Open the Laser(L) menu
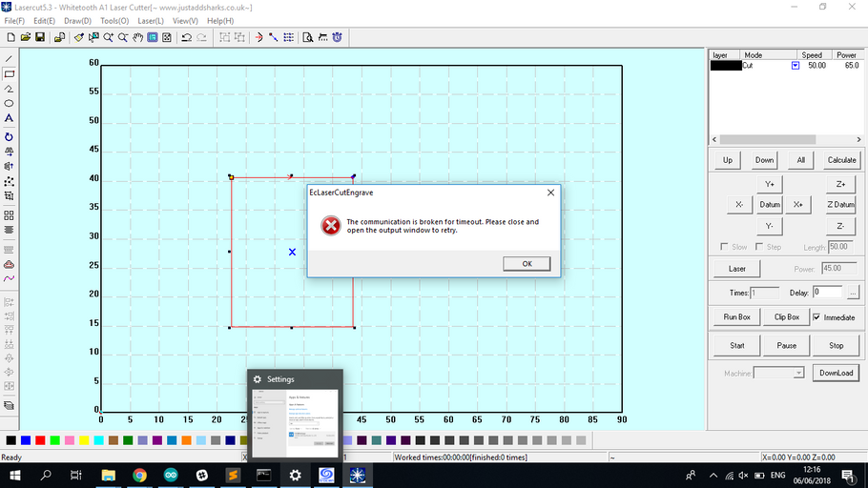Screen dimensions: 868x488 click(x=151, y=20)
